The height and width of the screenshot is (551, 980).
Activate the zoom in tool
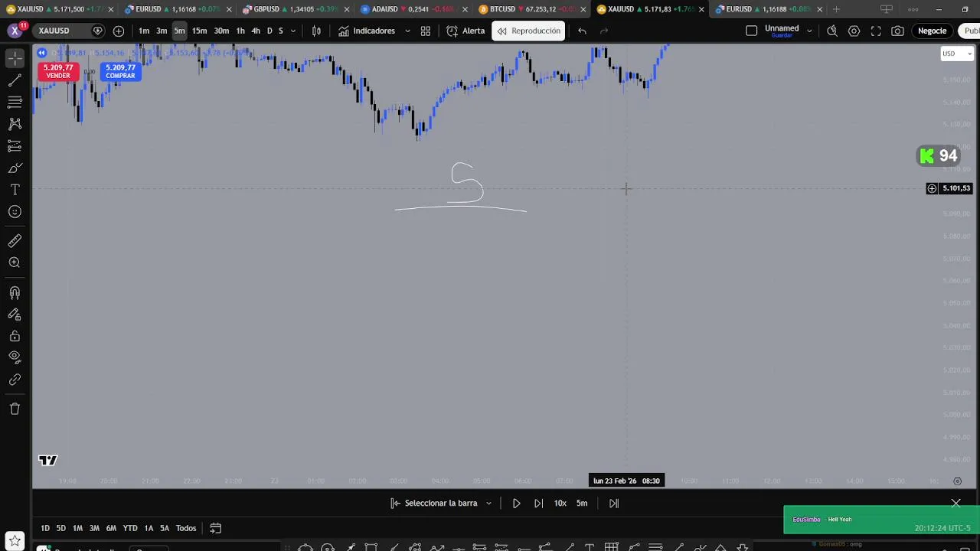15,262
